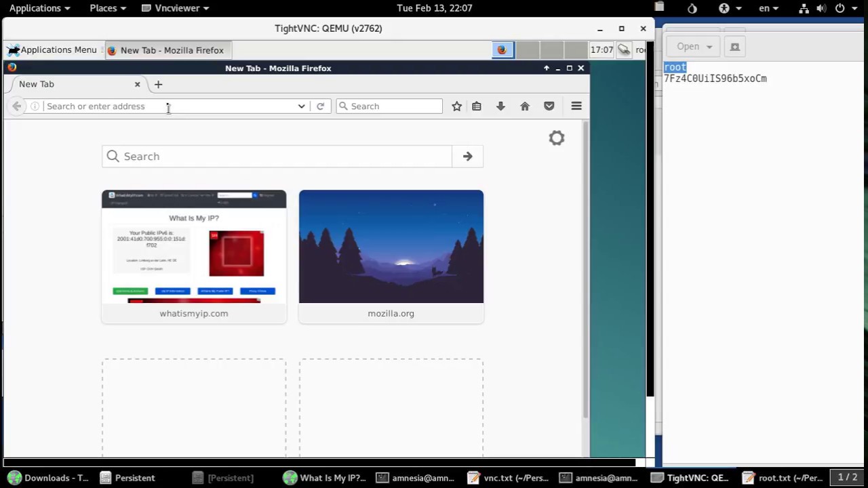Open the power menu in top bar
Viewport: 868px width, 488px height.
coord(845,8)
